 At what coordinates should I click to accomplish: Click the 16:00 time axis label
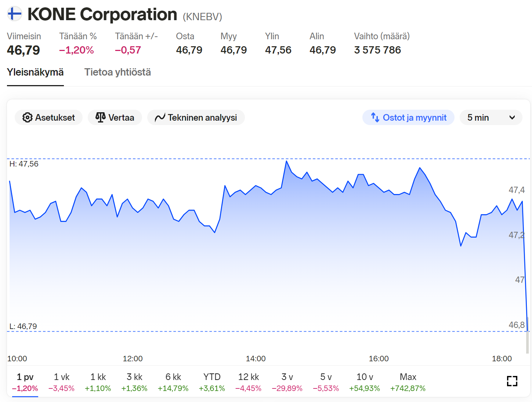tap(379, 359)
